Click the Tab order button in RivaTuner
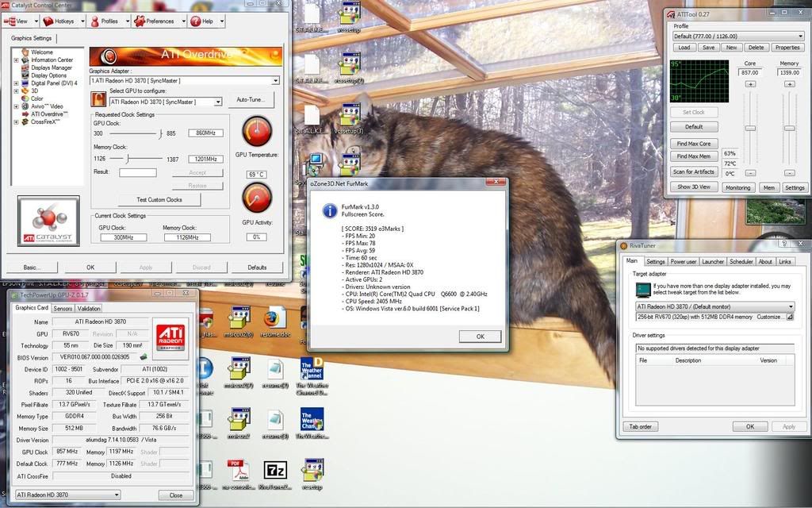This screenshot has width=812, height=508. click(641, 426)
